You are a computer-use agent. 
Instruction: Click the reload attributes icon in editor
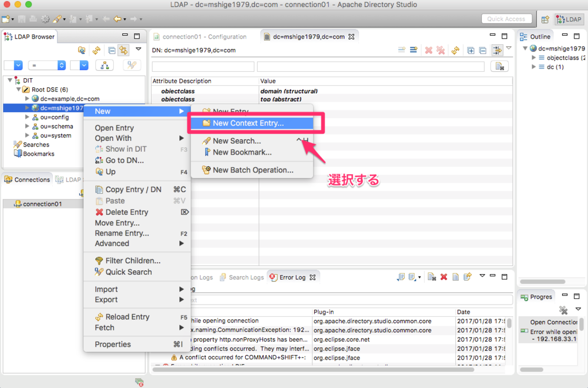click(455, 50)
